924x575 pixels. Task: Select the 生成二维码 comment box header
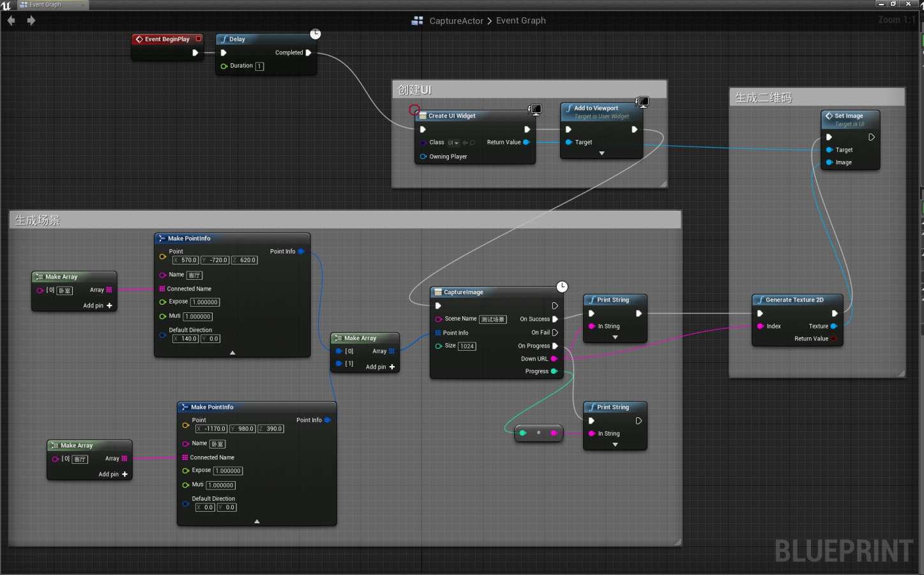(817, 97)
